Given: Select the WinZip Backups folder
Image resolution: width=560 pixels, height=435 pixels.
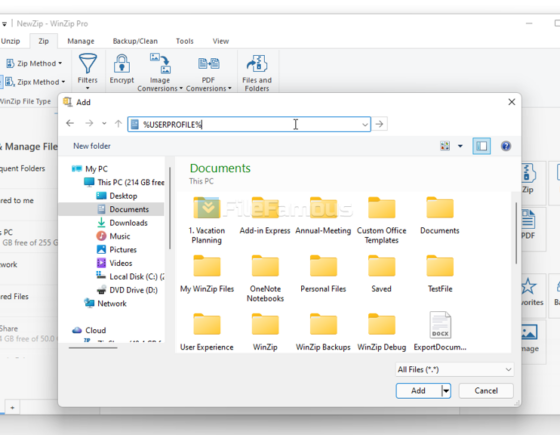Looking at the screenshot, I should click(x=323, y=332).
